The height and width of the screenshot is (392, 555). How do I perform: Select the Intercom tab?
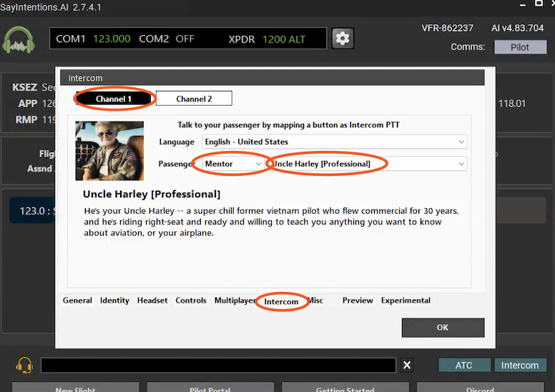tap(281, 302)
